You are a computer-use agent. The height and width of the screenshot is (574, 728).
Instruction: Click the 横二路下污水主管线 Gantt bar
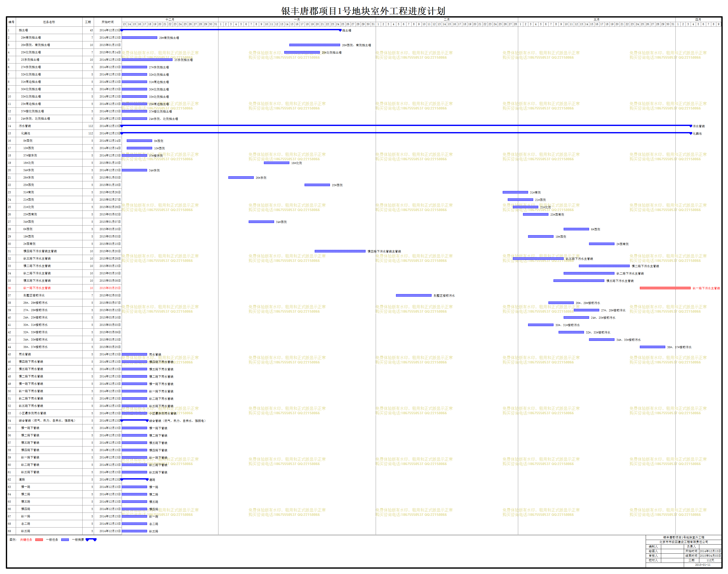click(604, 266)
